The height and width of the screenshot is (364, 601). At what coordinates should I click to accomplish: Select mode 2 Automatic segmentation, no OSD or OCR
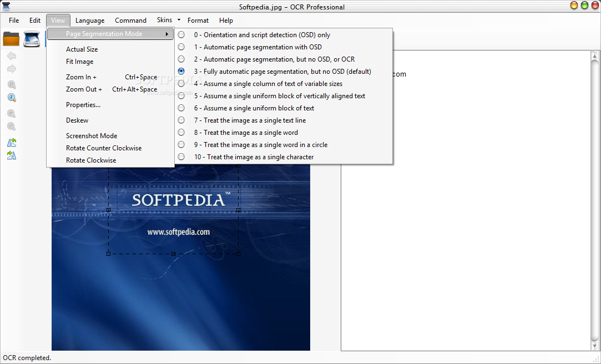284,59
